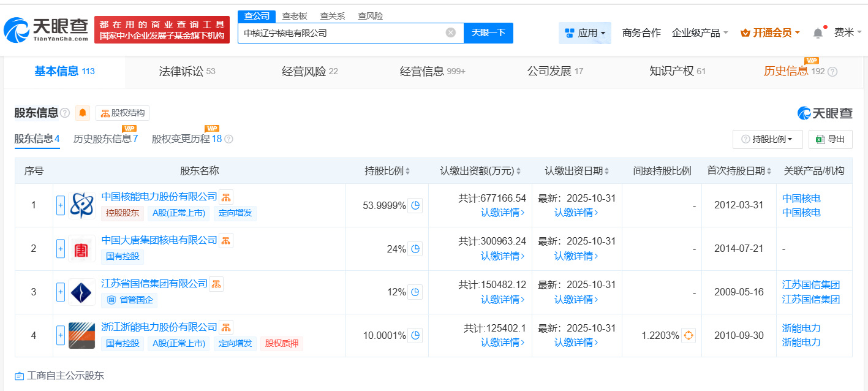Click the shareholder alert bell icon
The height and width of the screenshot is (391, 868).
click(x=83, y=113)
